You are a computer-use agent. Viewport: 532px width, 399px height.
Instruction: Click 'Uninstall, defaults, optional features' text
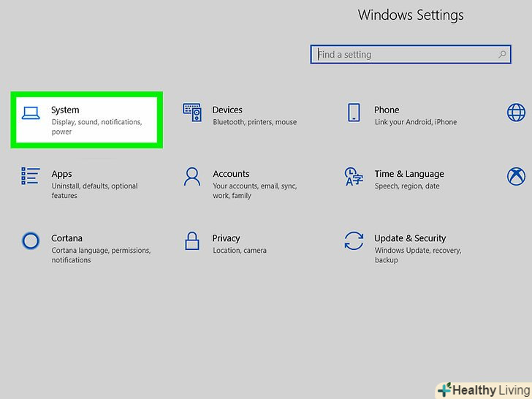pos(95,191)
